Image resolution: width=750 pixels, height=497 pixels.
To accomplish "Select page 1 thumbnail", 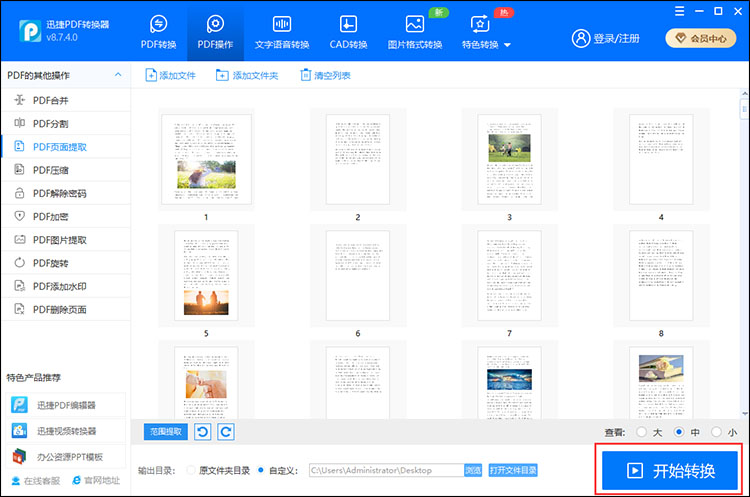I will (206, 159).
